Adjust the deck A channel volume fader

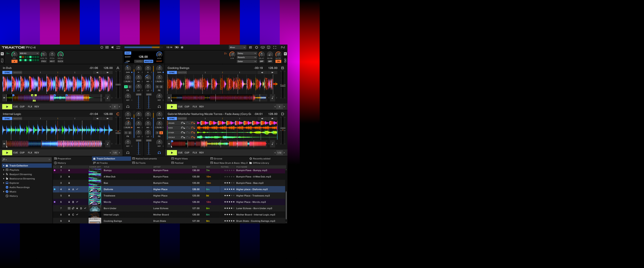pyautogui.click(x=139, y=95)
